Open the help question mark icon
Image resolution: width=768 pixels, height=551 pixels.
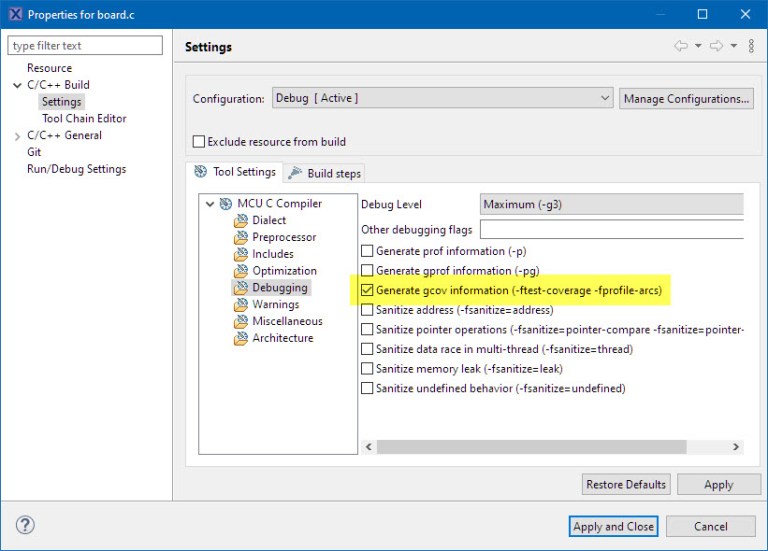25,525
